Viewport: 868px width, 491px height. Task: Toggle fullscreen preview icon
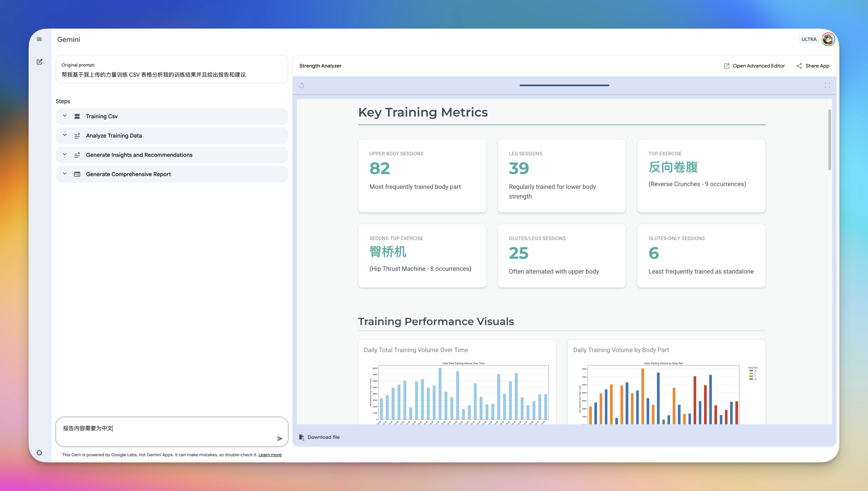pyautogui.click(x=827, y=86)
